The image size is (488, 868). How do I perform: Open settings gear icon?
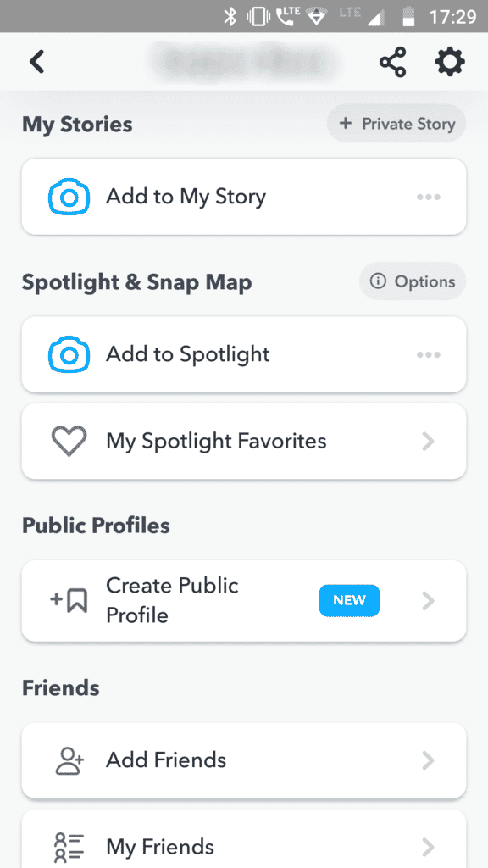[449, 61]
